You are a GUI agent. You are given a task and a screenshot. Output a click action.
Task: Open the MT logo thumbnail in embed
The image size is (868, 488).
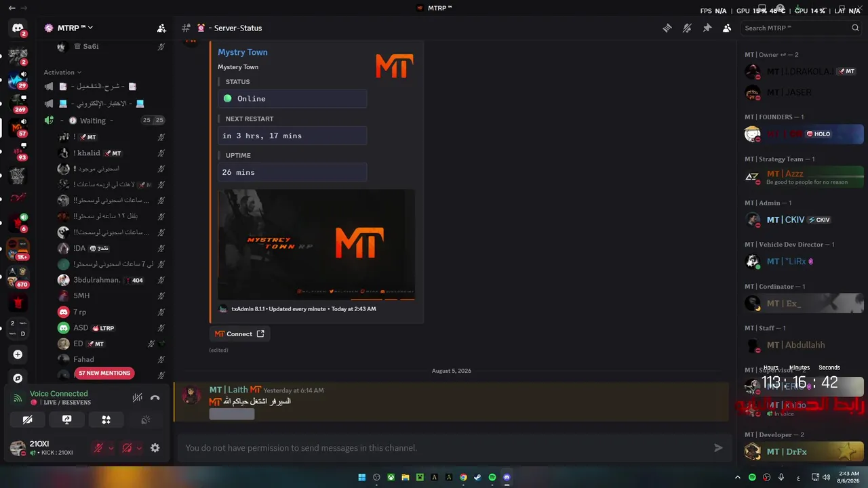coord(395,66)
